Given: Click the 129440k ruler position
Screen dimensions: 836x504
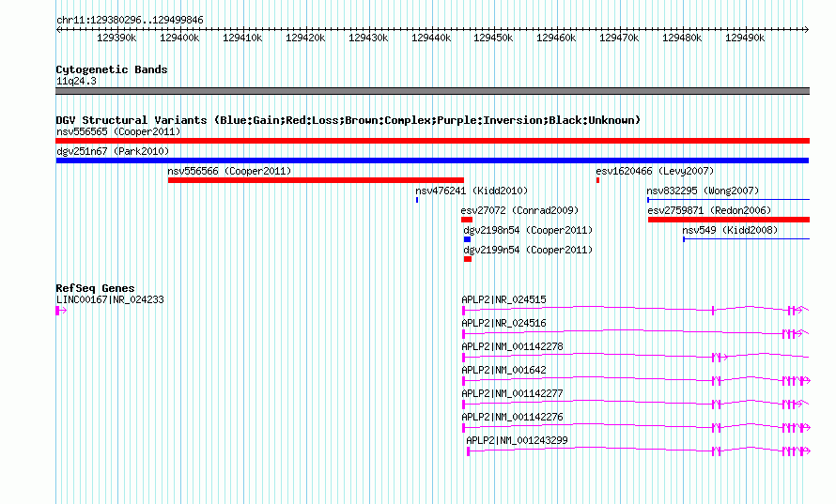Looking at the screenshot, I should pyautogui.click(x=431, y=38).
